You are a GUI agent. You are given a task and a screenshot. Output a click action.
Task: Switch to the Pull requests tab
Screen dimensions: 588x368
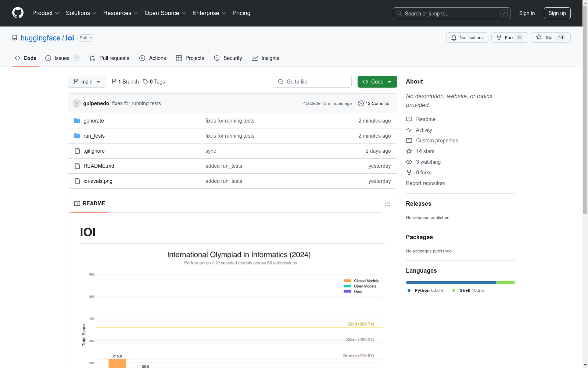109,58
